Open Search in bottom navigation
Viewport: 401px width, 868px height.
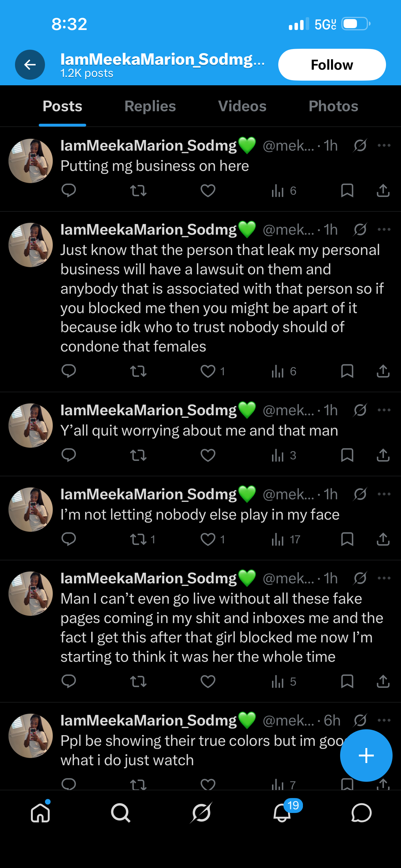[121, 813]
